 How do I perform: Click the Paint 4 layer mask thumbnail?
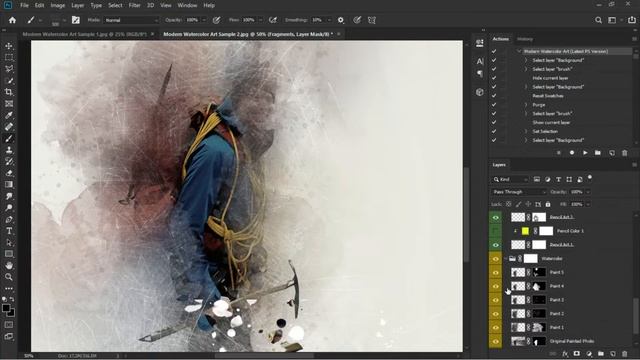point(539,286)
